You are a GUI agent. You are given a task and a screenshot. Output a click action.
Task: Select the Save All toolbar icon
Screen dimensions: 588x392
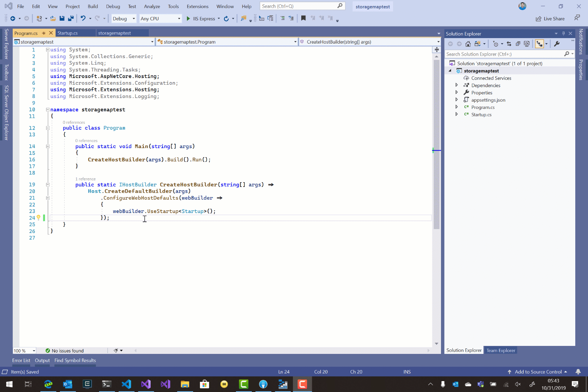click(70, 18)
